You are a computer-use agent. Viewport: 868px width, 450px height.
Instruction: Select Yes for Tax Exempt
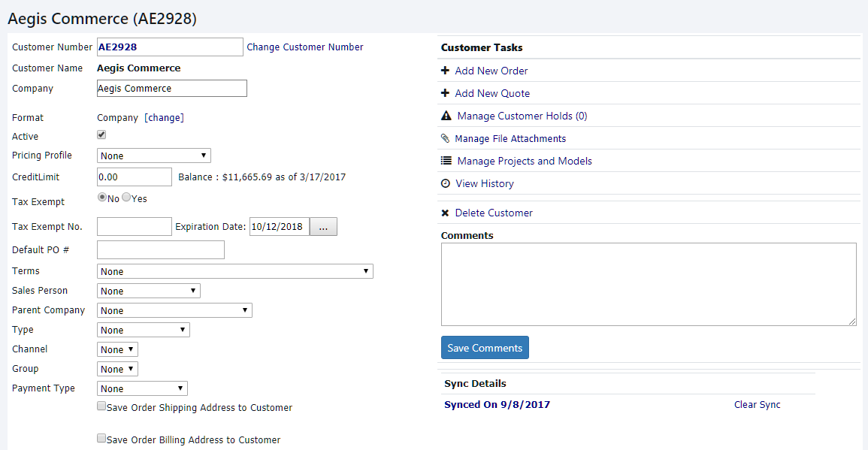126,198
